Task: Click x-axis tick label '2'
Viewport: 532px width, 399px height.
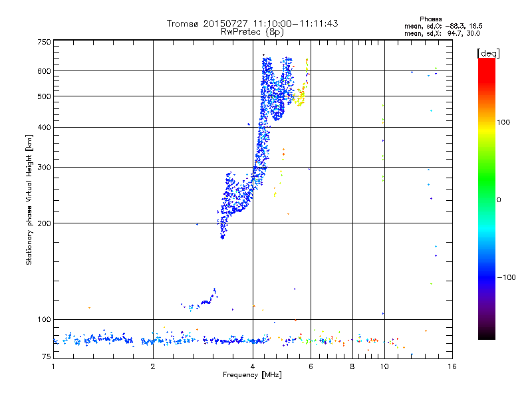Action: click(153, 366)
